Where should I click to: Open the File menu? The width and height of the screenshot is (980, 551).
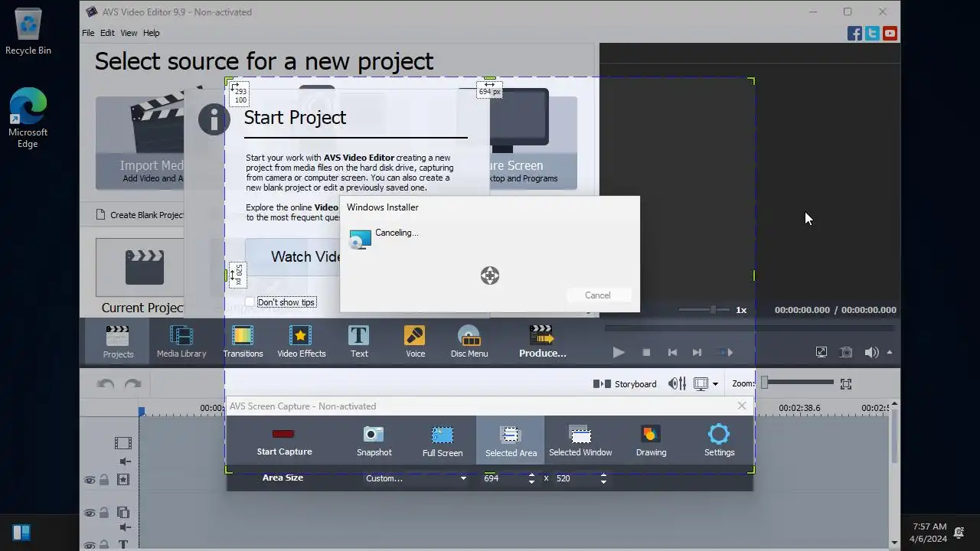pos(88,33)
